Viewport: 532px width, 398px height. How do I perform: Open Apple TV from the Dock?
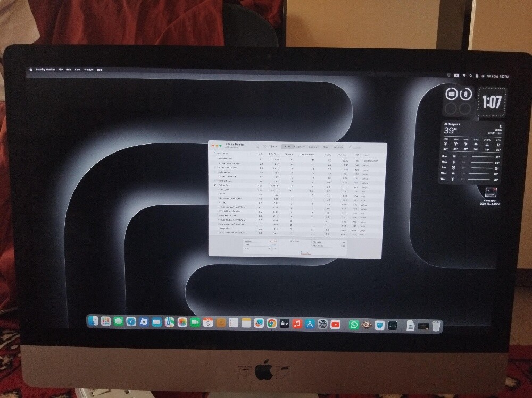click(284, 324)
